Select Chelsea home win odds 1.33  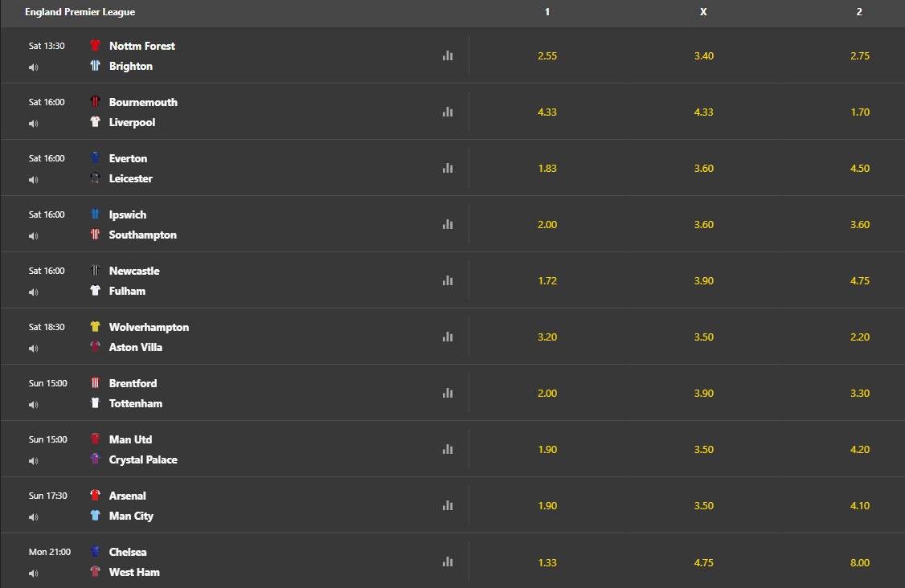(547, 562)
